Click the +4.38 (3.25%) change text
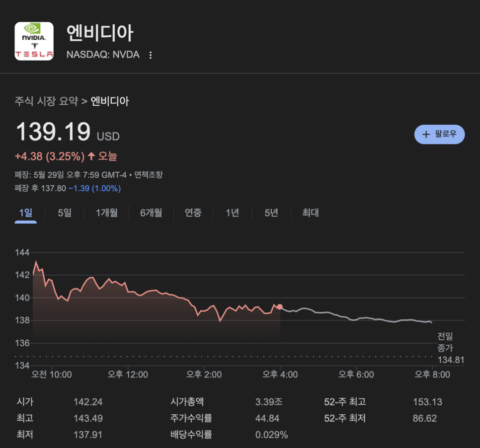Viewport: 480px width, 448px height. click(50, 156)
